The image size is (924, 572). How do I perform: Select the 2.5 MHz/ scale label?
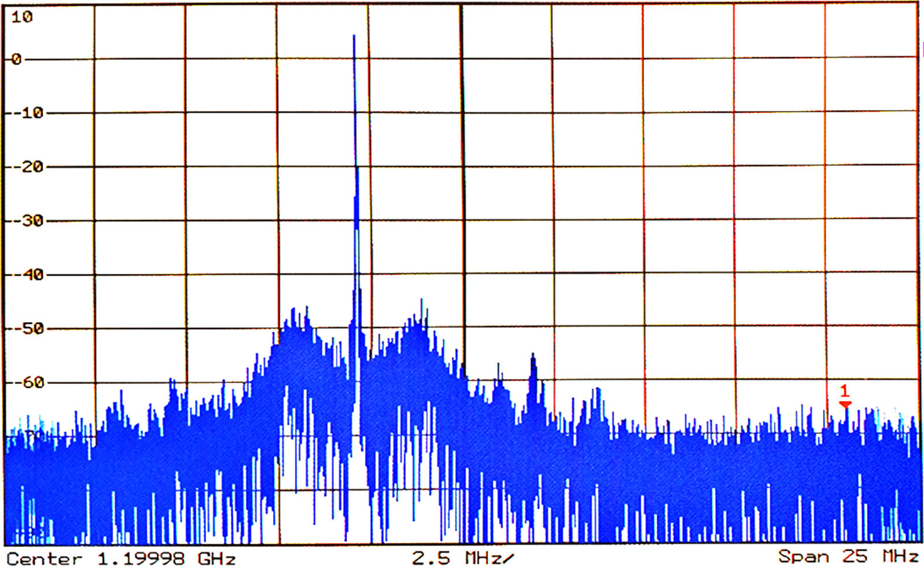point(462,558)
